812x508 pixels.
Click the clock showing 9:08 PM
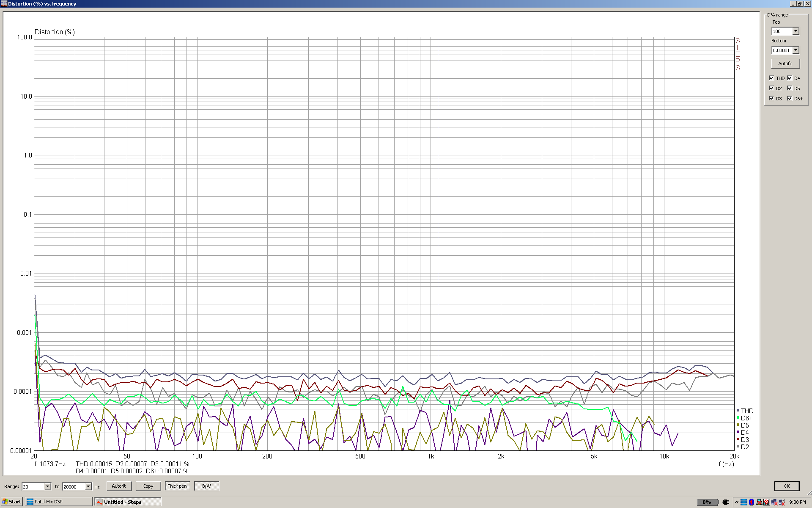coord(798,502)
